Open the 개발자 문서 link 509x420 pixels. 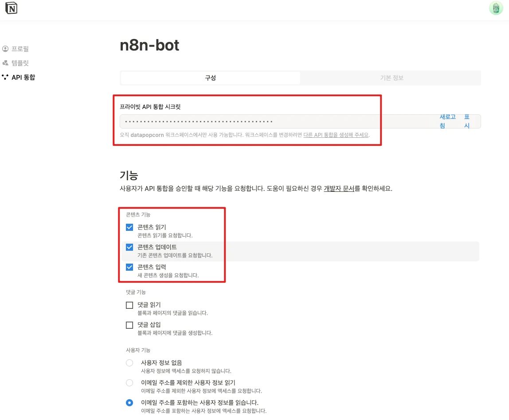click(x=339, y=188)
